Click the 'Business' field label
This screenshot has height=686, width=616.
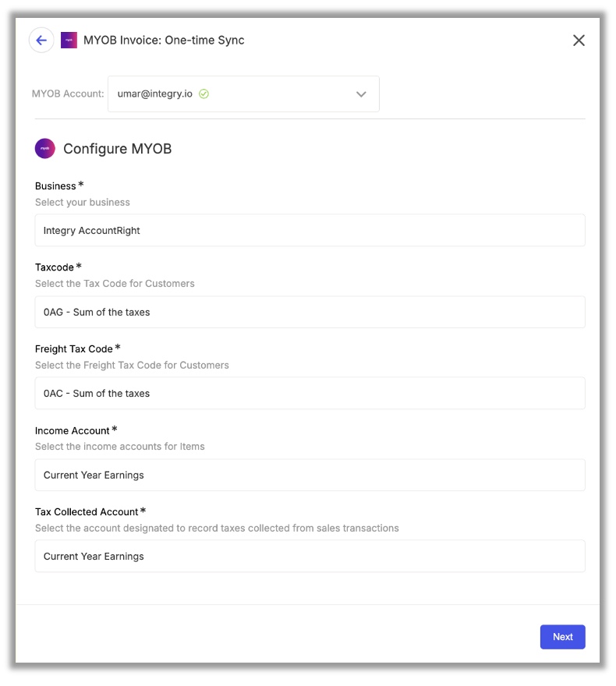[55, 186]
